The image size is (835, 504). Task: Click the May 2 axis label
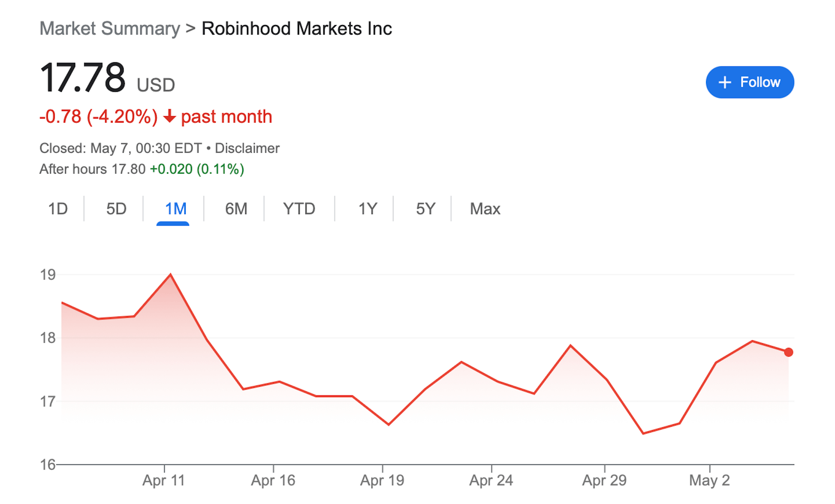709,480
